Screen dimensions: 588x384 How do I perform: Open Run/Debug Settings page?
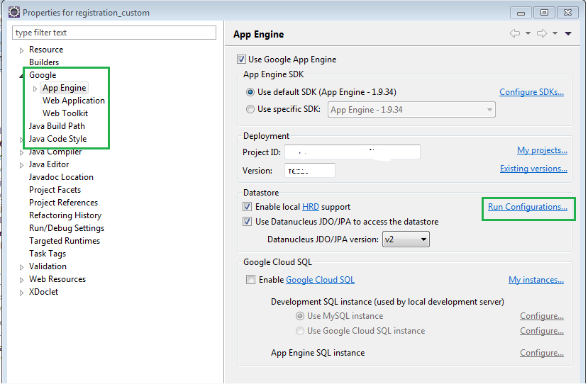pyautogui.click(x=67, y=227)
